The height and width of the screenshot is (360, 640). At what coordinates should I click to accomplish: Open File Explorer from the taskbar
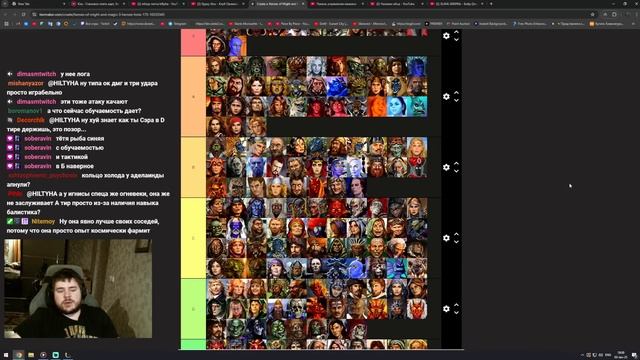pyautogui.click(x=31, y=355)
